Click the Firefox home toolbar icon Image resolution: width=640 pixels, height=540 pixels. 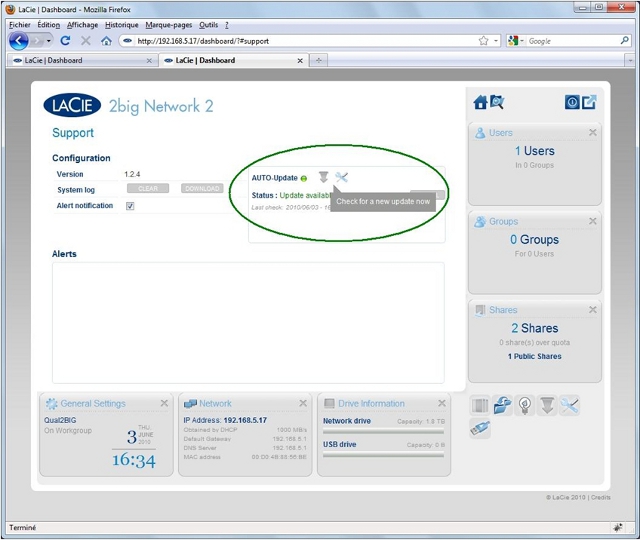pos(106,41)
